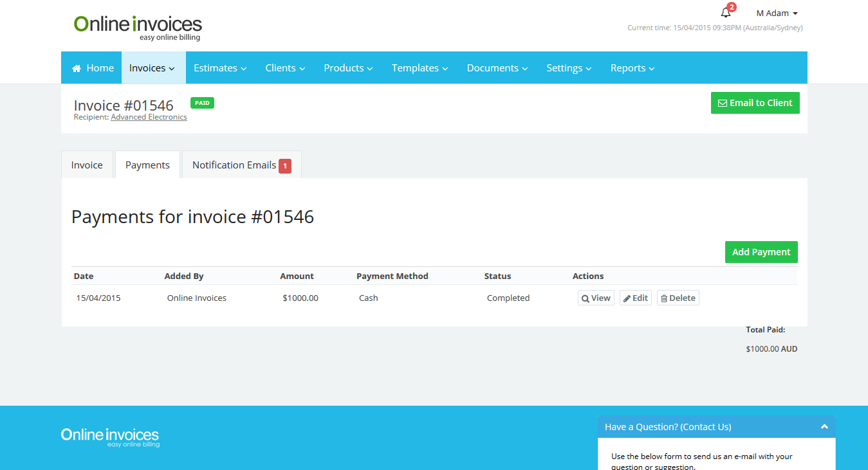Open the notification bell icon
The image size is (868, 470).
click(x=726, y=13)
